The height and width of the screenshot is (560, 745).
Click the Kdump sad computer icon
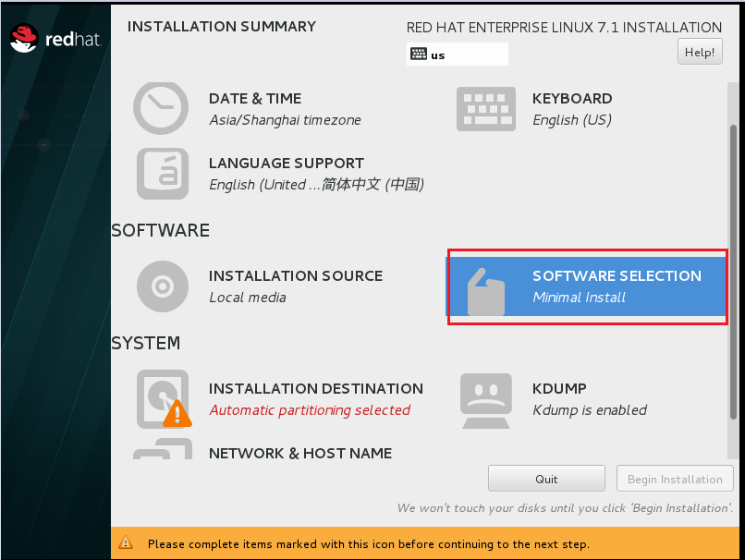[x=485, y=400]
